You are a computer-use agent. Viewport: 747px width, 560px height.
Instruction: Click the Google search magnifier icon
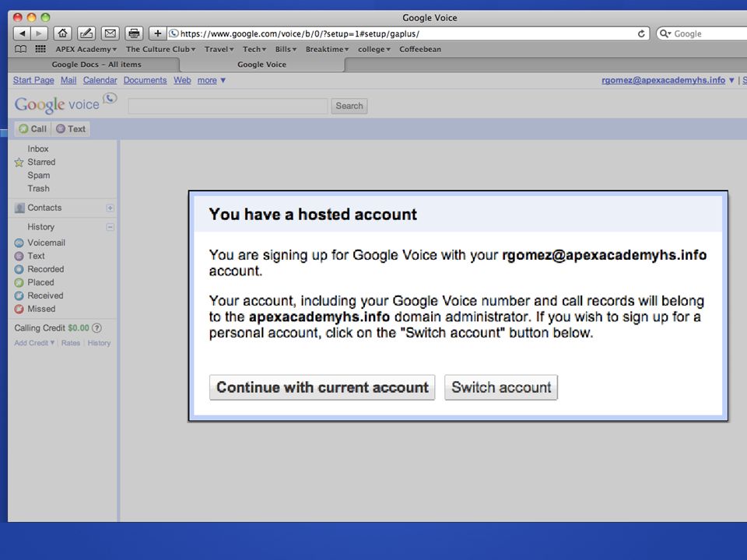point(665,33)
